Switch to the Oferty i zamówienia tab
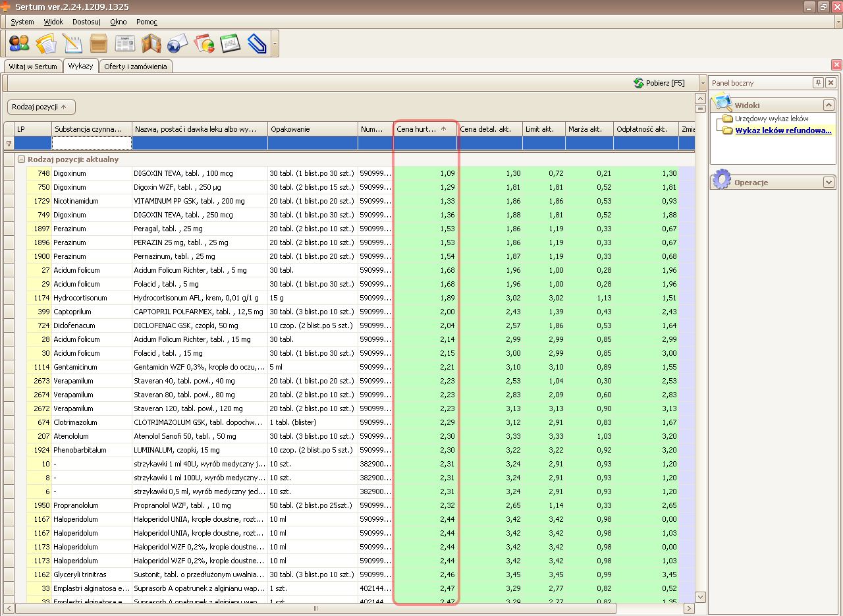The image size is (843, 616). [136, 67]
